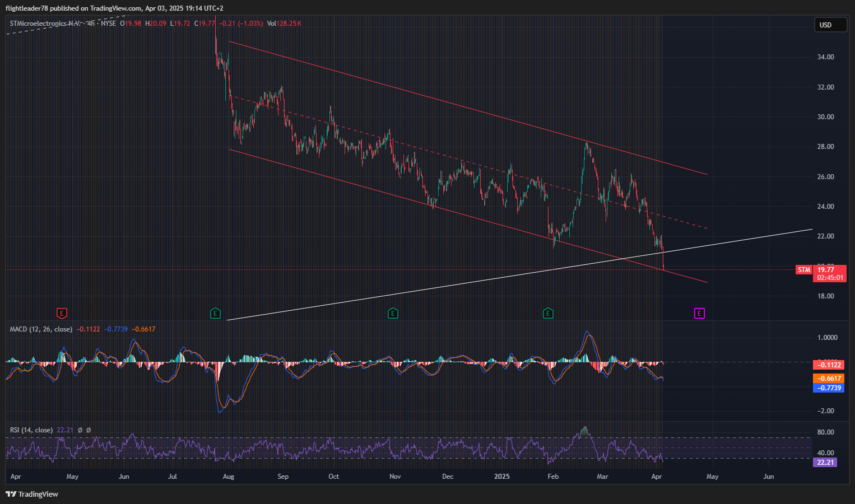Click the 40.00 RSI scale value

[826, 453]
